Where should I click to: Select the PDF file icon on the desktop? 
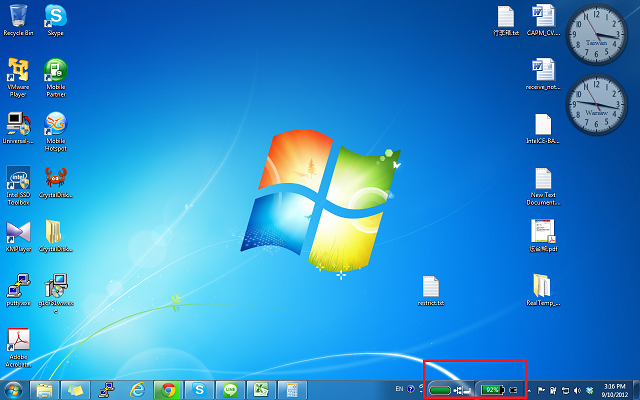(x=543, y=236)
